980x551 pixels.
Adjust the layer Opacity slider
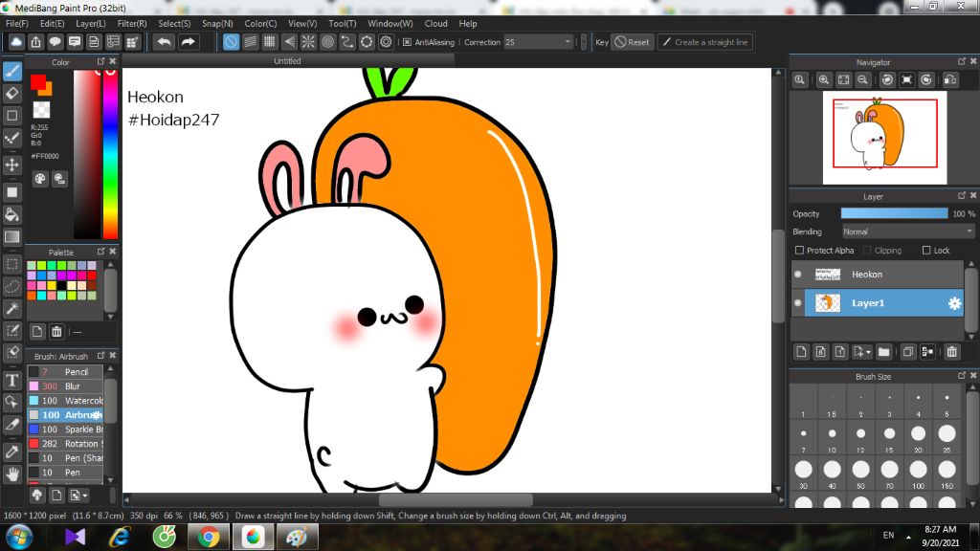(x=894, y=213)
